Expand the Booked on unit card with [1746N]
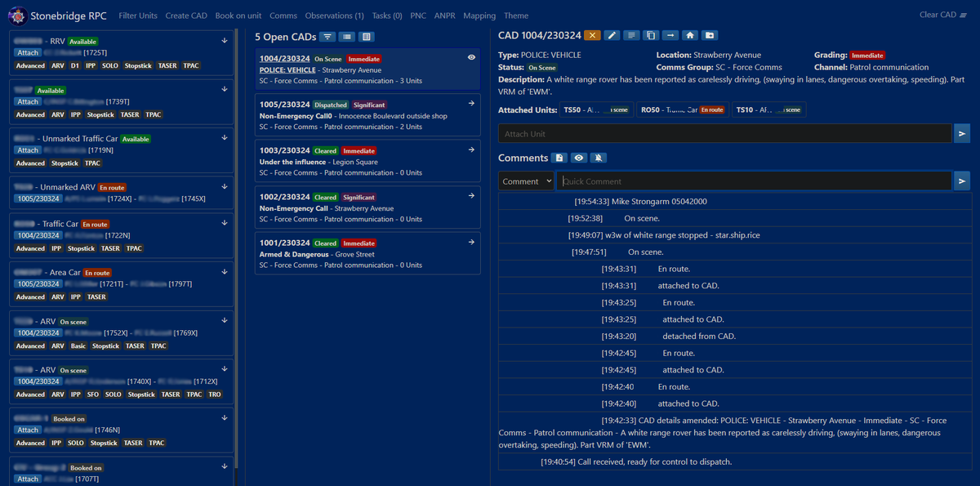The width and height of the screenshot is (980, 486). (225, 417)
